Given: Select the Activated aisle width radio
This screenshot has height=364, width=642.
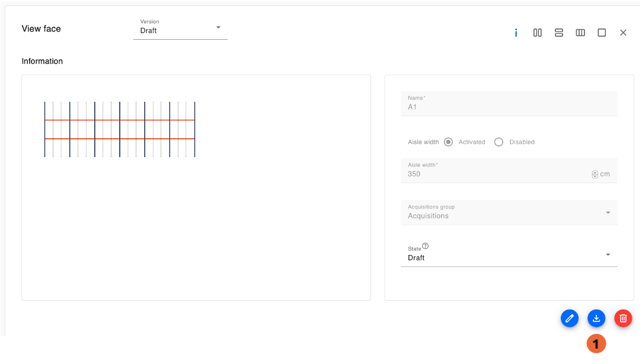Looking at the screenshot, I should point(448,142).
